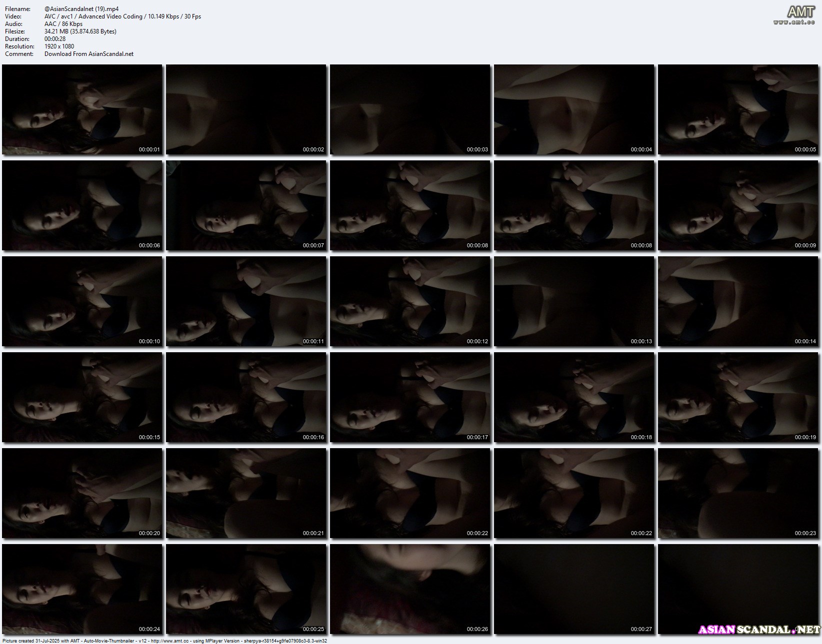Select the frame thumbnail stamped 00:00:09
Image resolution: width=822 pixels, height=644 pixels.
(738, 205)
